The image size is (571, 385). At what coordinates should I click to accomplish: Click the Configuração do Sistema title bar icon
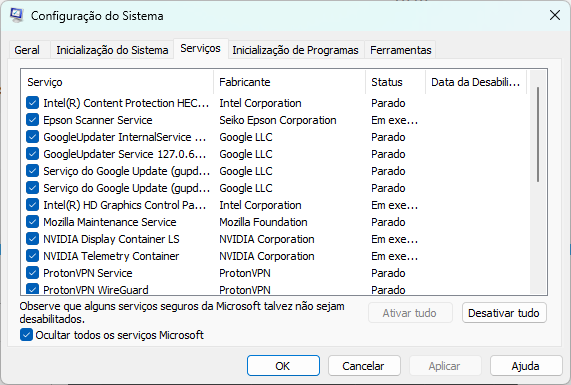(x=16, y=16)
